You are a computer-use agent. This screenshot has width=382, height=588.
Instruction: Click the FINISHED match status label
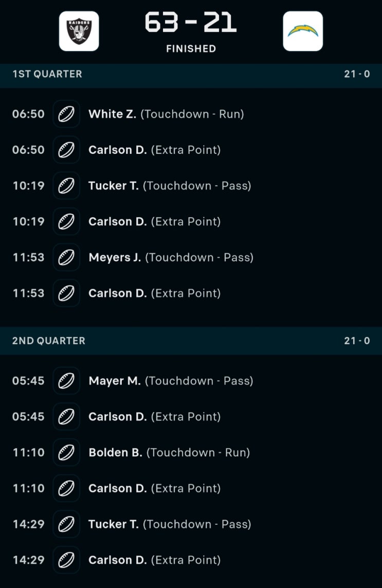pos(191,49)
